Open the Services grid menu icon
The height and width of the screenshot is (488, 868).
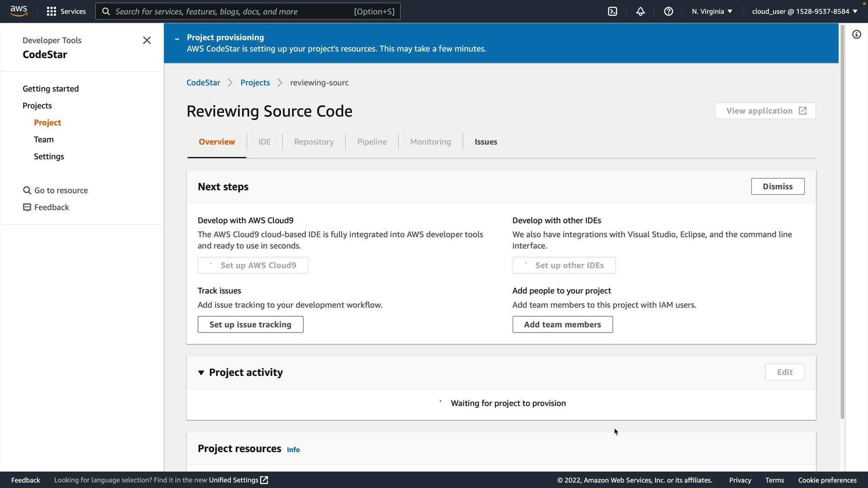[x=51, y=11]
